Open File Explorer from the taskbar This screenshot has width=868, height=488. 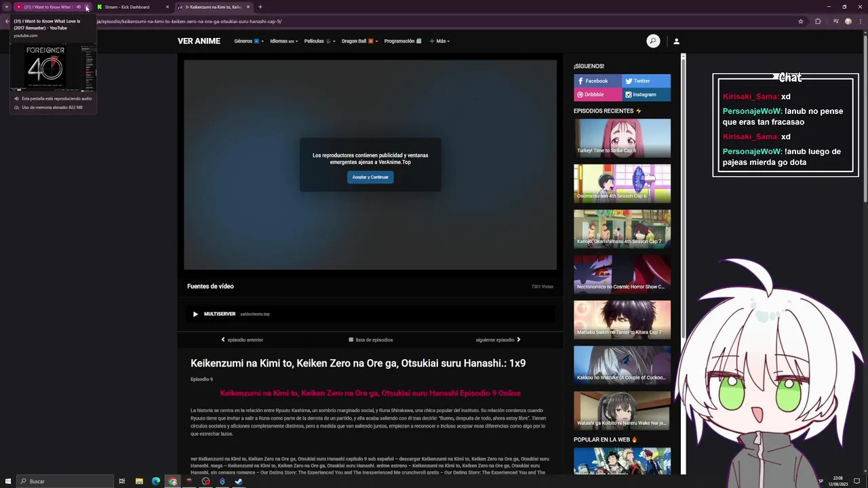click(139, 481)
